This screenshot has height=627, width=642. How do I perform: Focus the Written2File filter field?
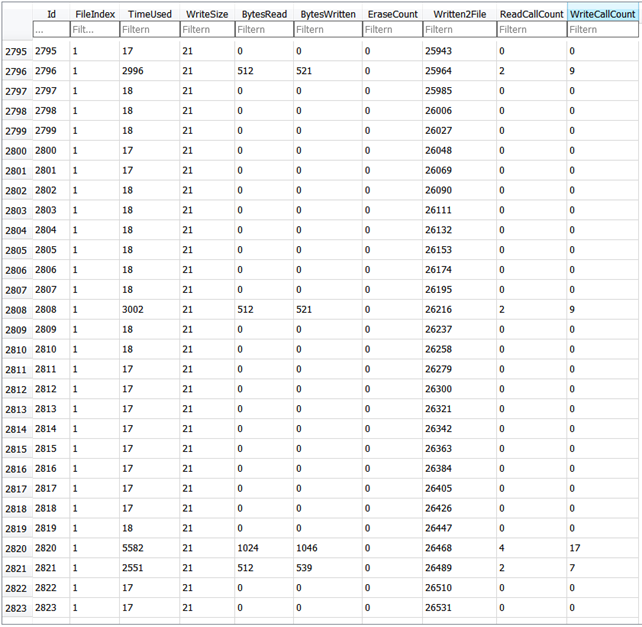(x=460, y=29)
